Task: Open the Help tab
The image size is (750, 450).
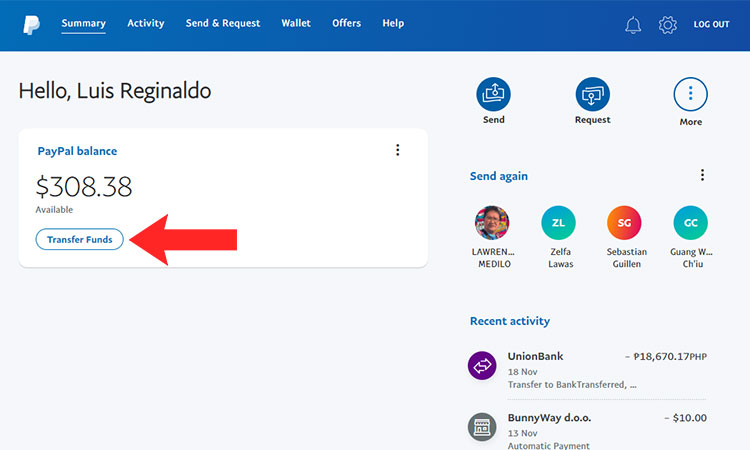Action: pos(393,23)
